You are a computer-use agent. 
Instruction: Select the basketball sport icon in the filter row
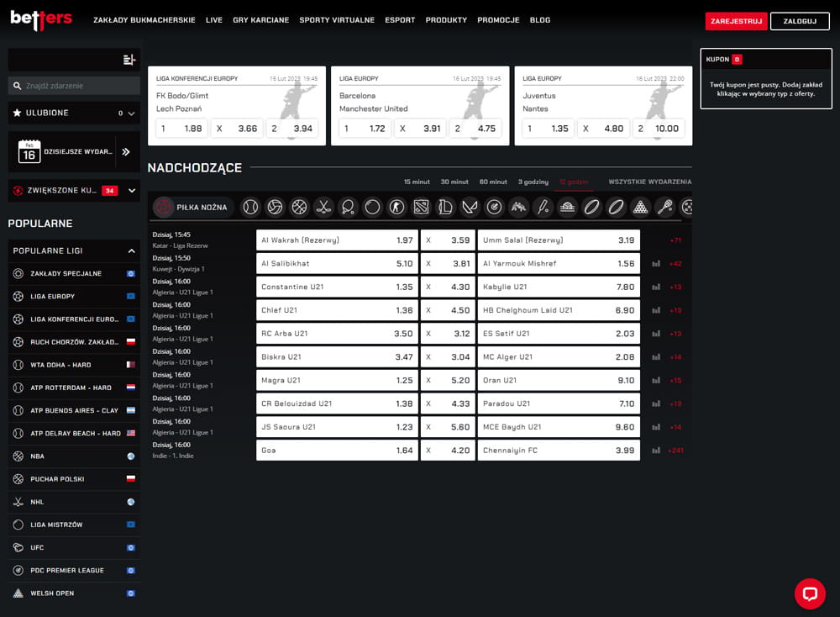(299, 207)
